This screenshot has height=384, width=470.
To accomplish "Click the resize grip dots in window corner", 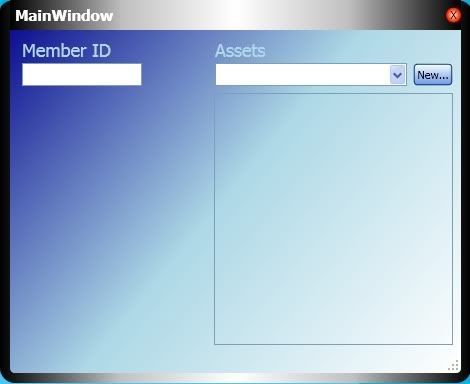I will point(453,365).
